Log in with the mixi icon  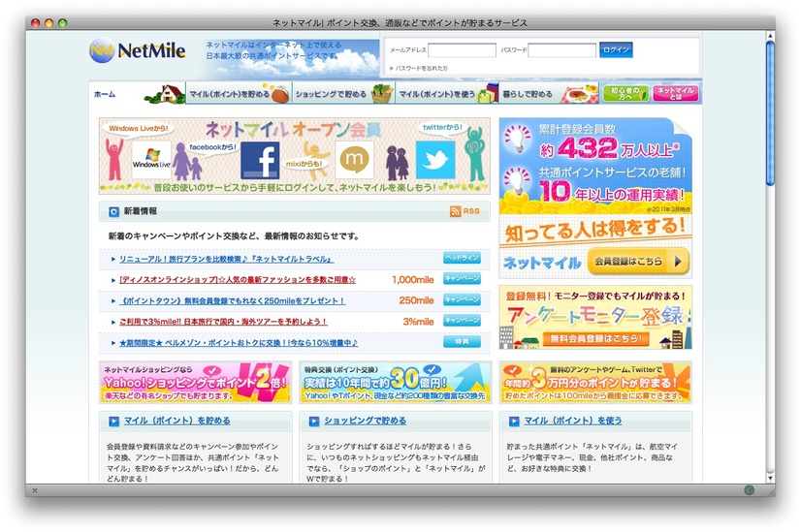click(x=355, y=160)
